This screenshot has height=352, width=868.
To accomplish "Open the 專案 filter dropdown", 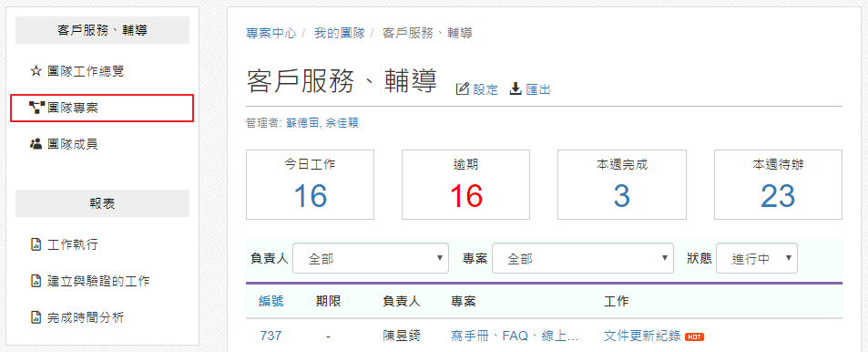I will click(583, 258).
